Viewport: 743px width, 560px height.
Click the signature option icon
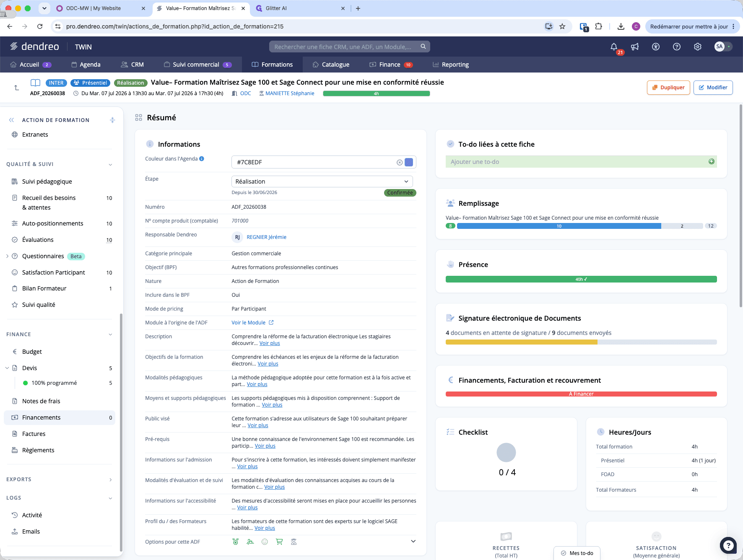(250, 542)
